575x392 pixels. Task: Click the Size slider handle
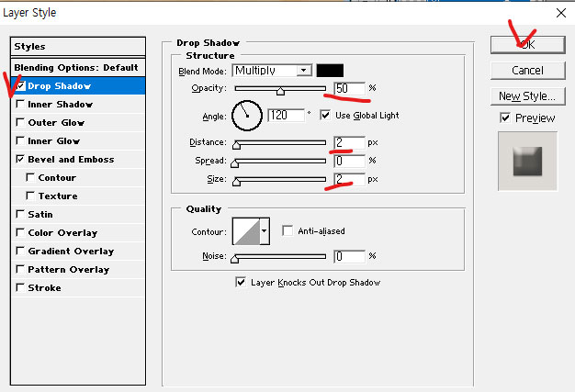[x=237, y=182]
